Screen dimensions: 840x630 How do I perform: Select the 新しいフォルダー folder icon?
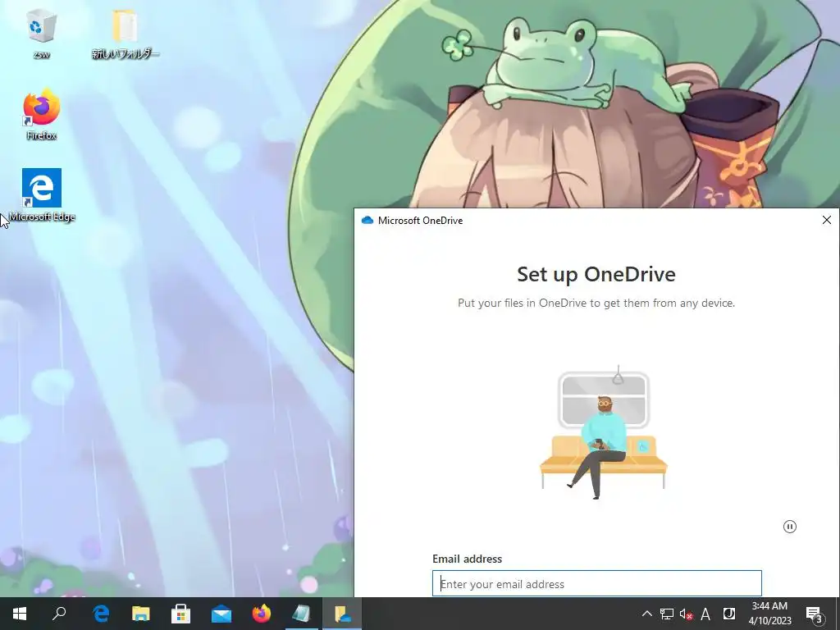[126, 32]
